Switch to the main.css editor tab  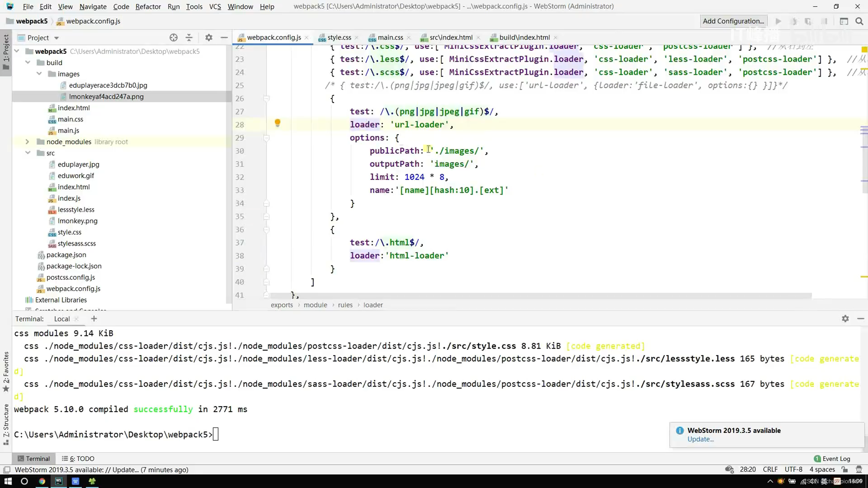point(390,37)
